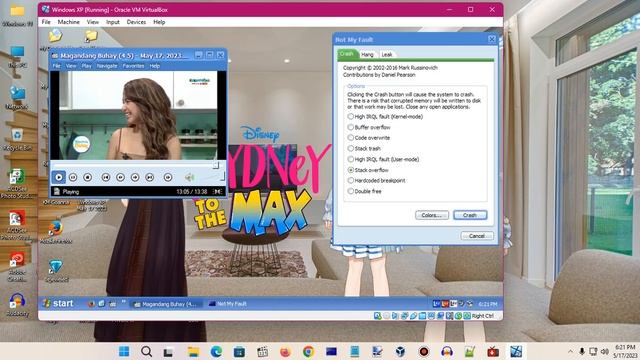This screenshot has height=360, width=640.
Task: Mute audio using the media player speaker icon
Action: tap(189, 177)
